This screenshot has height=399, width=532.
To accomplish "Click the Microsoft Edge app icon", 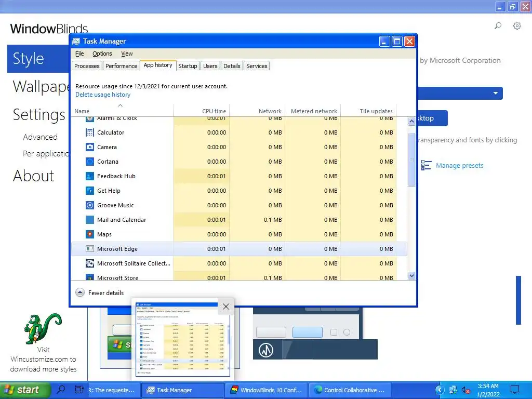I will [89, 249].
